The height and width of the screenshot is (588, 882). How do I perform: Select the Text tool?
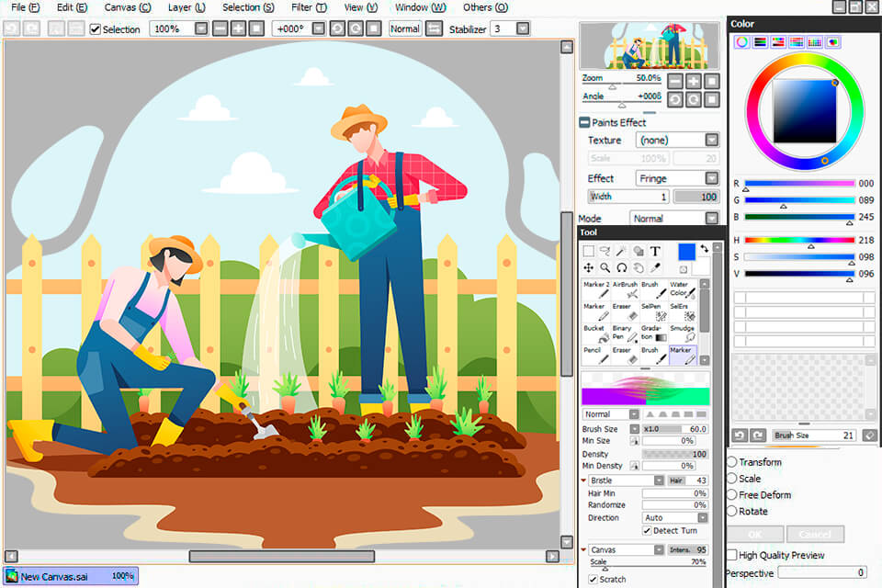pyautogui.click(x=655, y=251)
